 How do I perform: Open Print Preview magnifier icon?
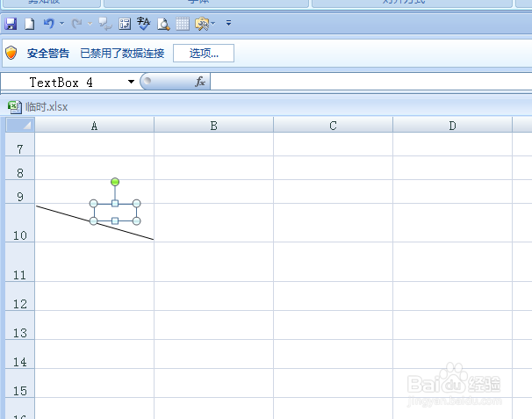pyautogui.click(x=163, y=24)
